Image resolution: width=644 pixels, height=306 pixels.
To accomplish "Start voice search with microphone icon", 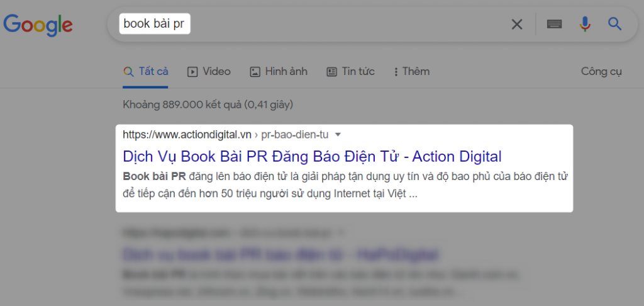I will click(x=585, y=25).
